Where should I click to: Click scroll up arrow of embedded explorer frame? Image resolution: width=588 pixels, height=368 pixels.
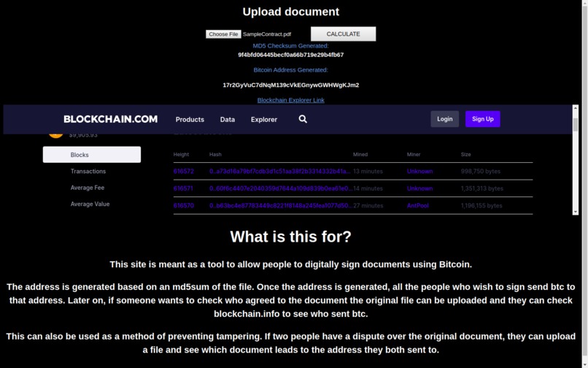576,109
